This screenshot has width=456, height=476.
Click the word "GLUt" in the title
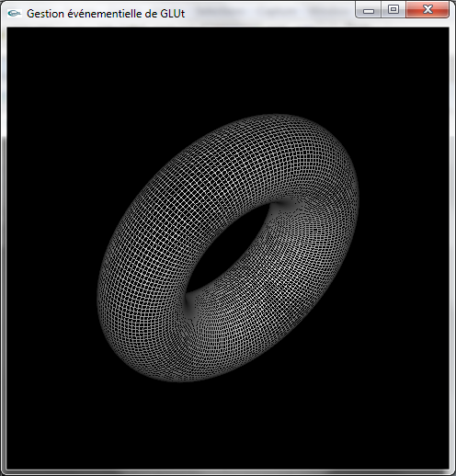pos(173,14)
